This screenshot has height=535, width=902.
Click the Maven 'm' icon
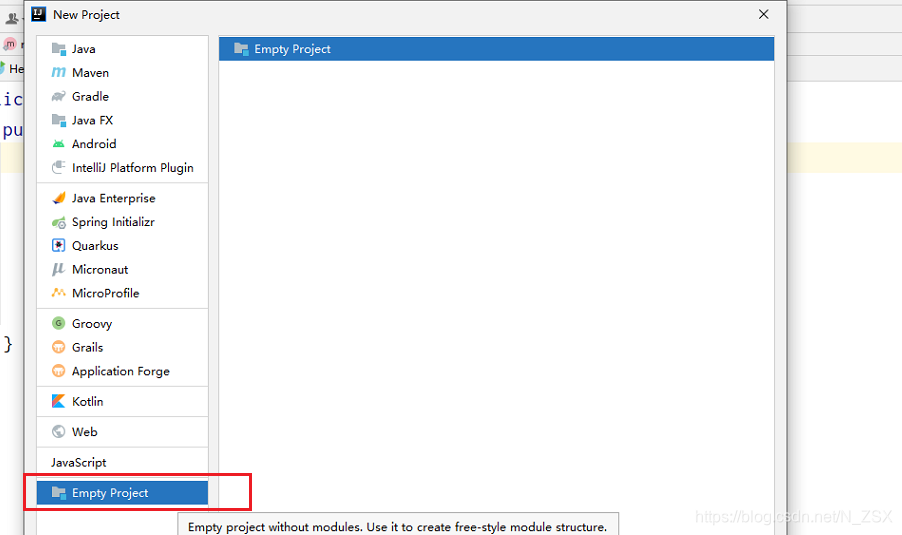pyautogui.click(x=59, y=72)
